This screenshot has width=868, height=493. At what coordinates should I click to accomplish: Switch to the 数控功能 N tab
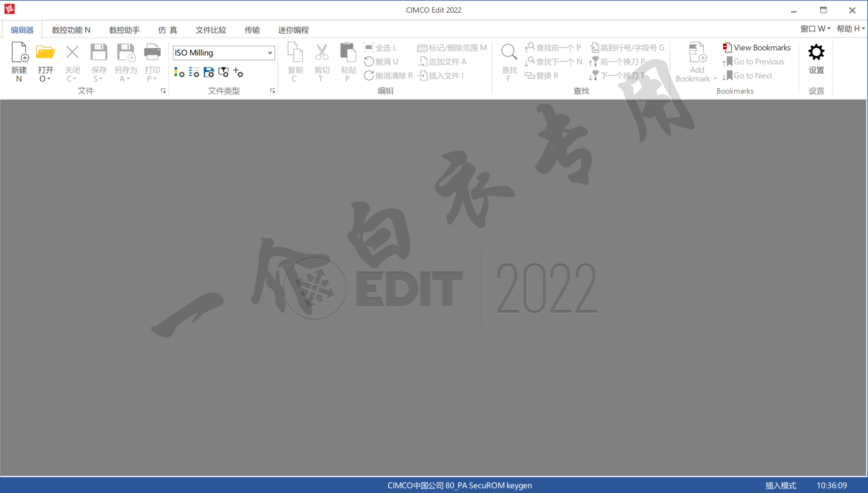(x=71, y=30)
